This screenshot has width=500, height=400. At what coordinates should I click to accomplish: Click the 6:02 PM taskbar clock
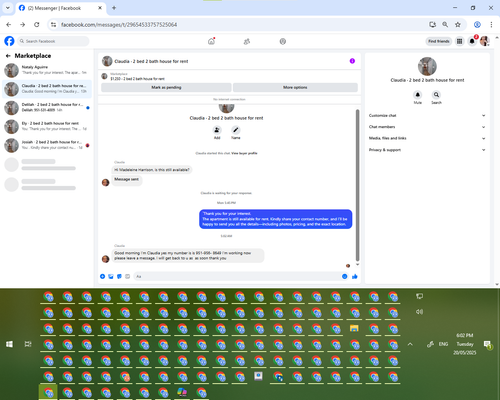(x=465, y=335)
